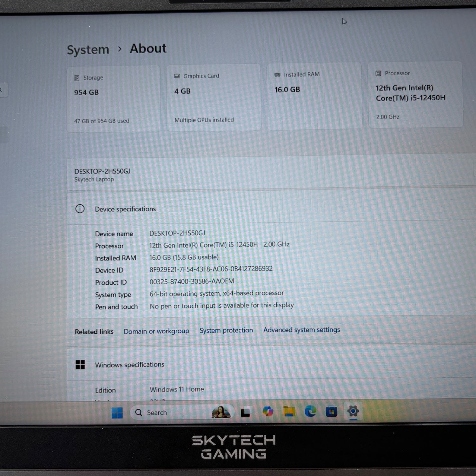This screenshot has height=476, width=476.
Task: Launch Copilot from the taskbar
Action: point(268,412)
